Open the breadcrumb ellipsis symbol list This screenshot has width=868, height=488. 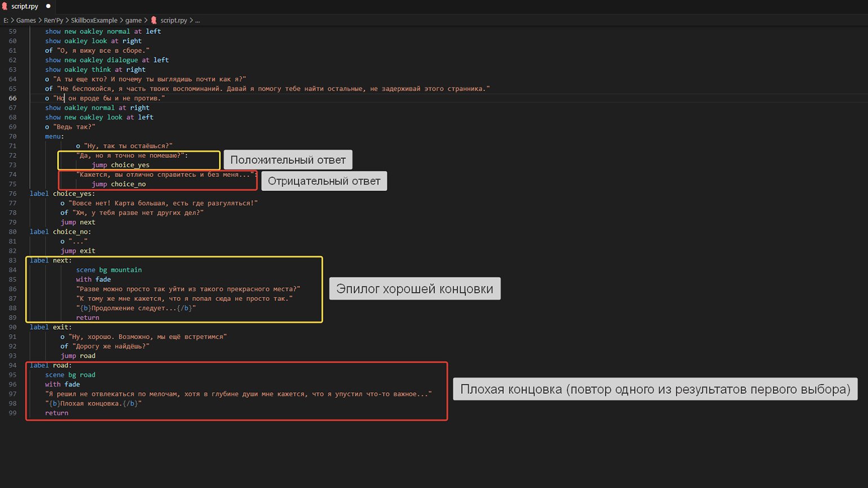[x=197, y=20]
